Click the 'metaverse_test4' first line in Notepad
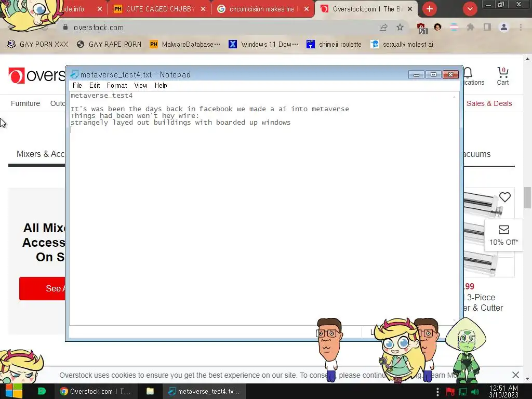Screen dimensions: 532x399 click(x=101, y=96)
